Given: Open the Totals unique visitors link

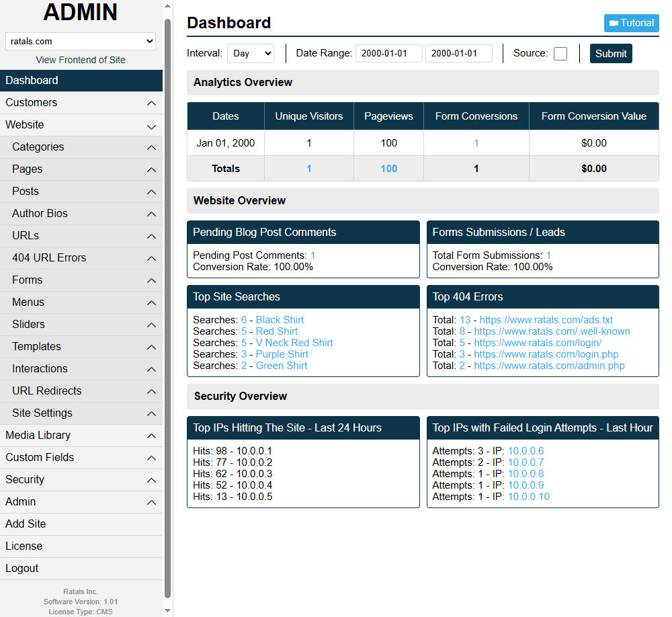Looking at the screenshot, I should (308, 169).
